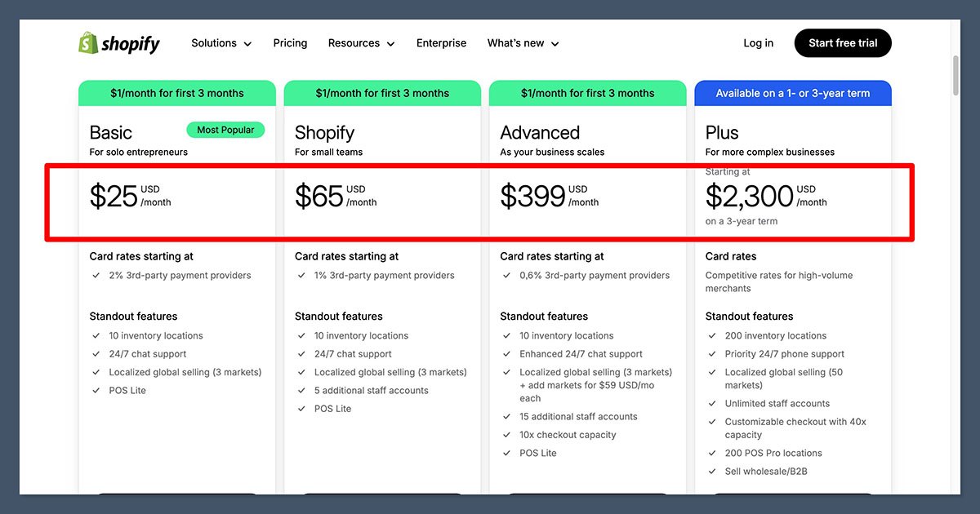The height and width of the screenshot is (514, 980).
Task: Click the Available on 1- or 3-year term banner
Action: pyautogui.click(x=792, y=93)
